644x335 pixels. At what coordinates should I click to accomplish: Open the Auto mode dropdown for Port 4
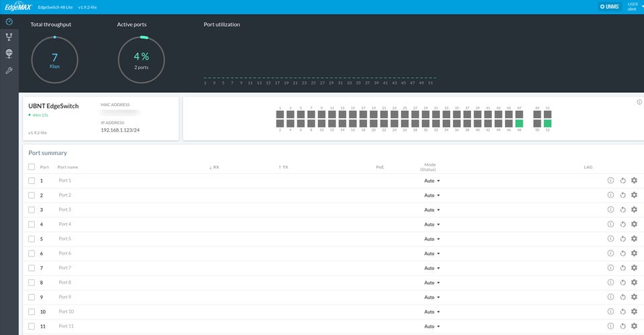(x=431, y=224)
